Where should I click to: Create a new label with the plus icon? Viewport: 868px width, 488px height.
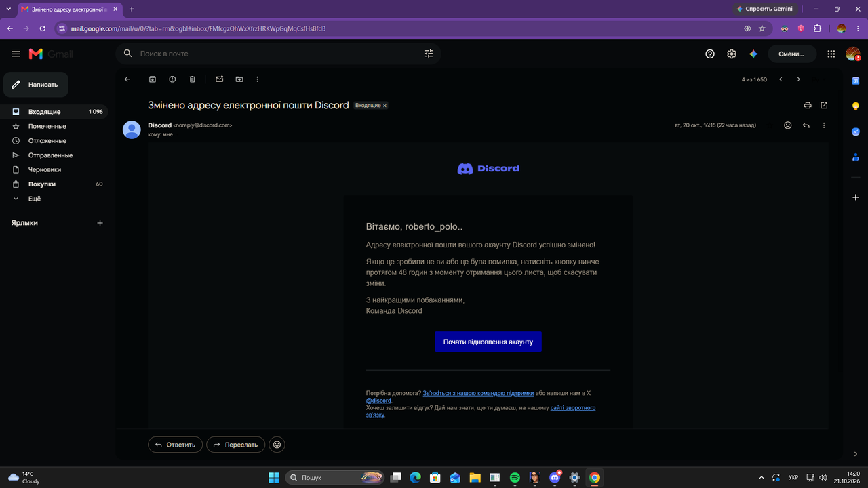coord(100,223)
